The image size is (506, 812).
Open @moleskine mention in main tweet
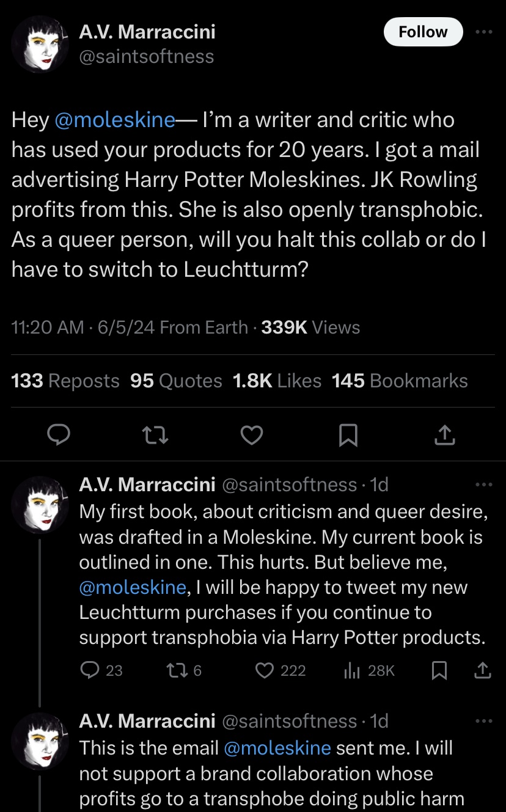coord(115,120)
